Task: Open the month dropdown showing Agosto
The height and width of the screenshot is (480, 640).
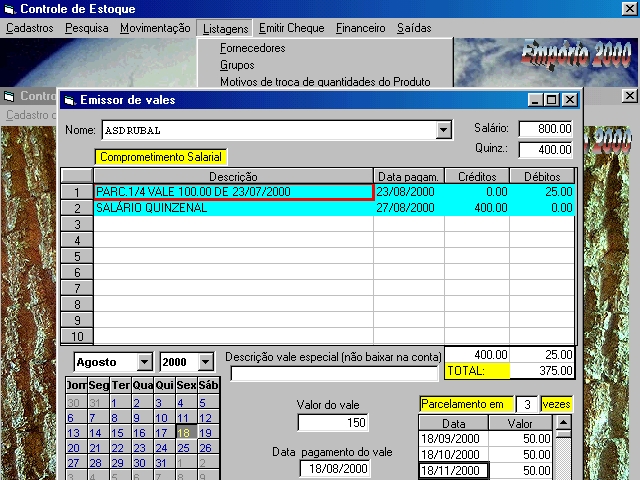Action: tap(144, 362)
